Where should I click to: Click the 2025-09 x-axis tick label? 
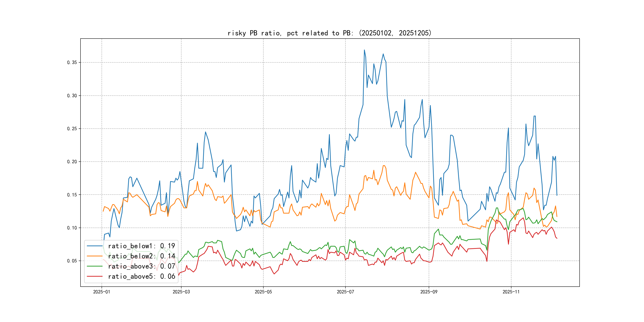[429, 292]
